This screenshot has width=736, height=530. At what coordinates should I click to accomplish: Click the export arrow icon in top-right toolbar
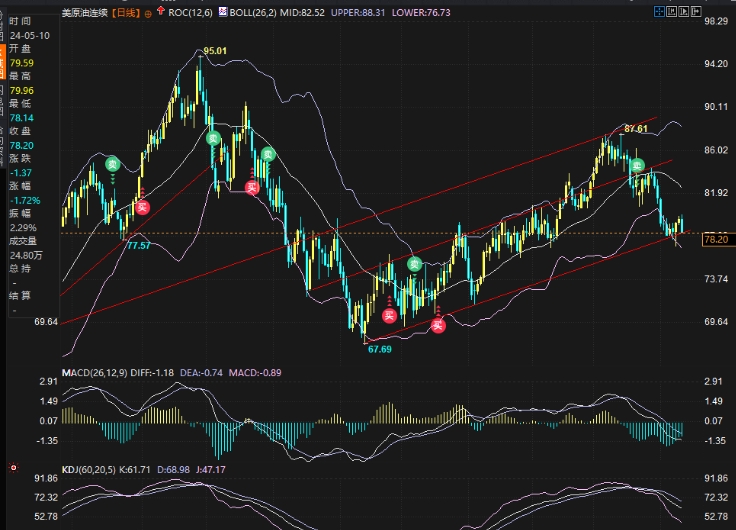tap(696, 12)
